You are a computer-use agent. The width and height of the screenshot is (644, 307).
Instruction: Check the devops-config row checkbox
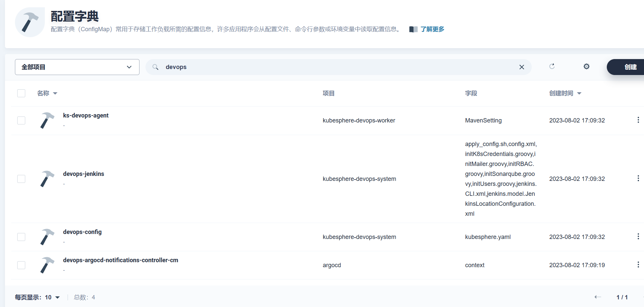[x=21, y=237]
